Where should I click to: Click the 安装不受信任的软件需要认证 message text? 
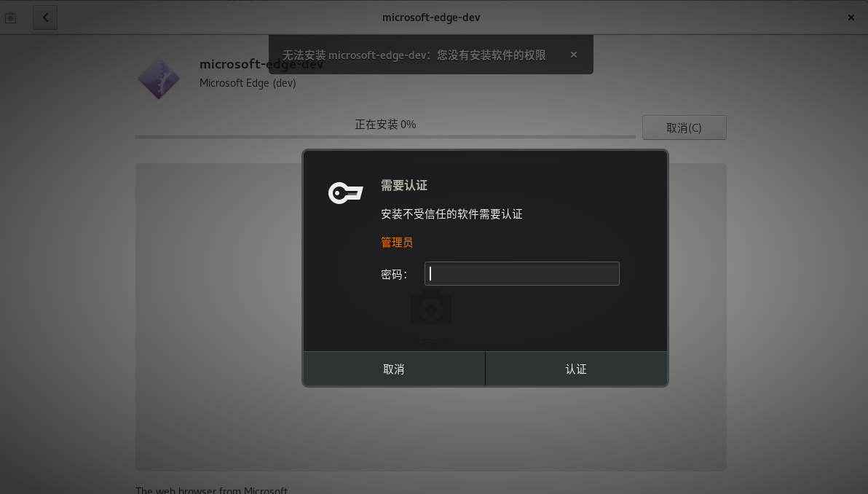(x=451, y=214)
